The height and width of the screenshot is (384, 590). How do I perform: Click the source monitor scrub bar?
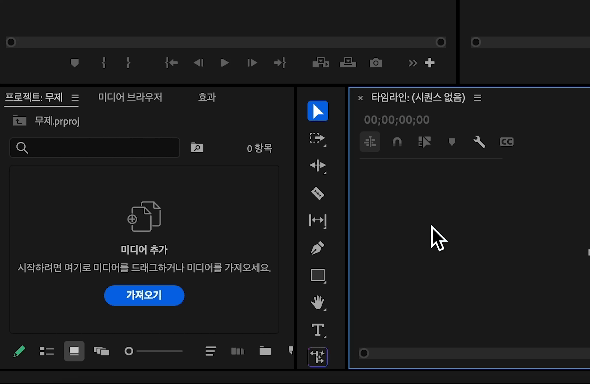click(226, 42)
